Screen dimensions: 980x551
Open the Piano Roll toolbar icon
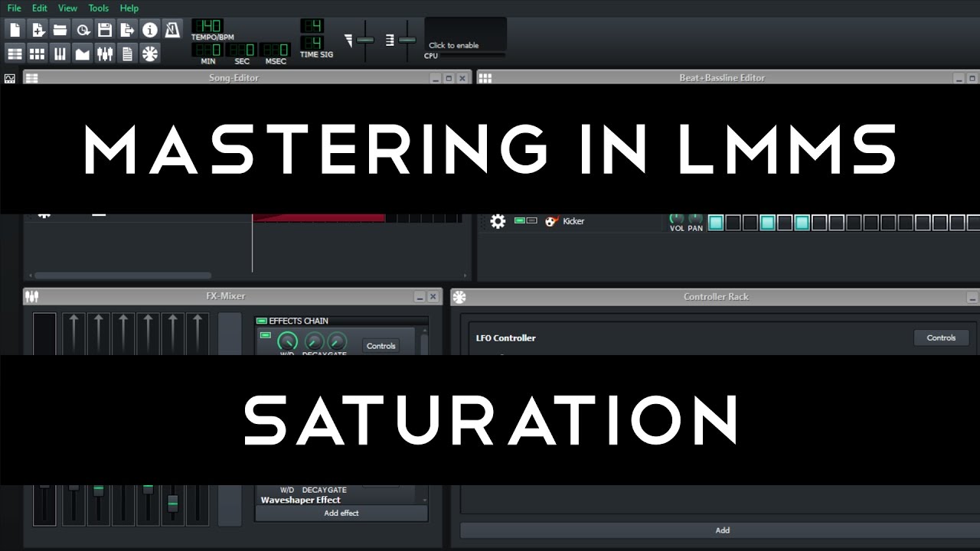click(x=60, y=53)
